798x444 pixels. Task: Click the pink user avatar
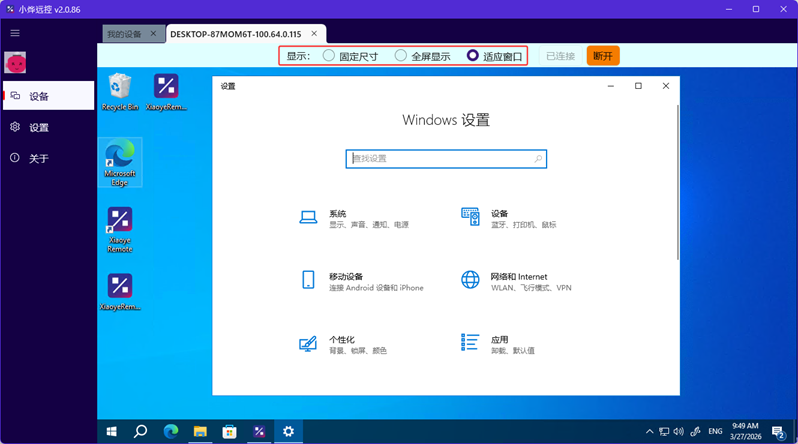15,63
